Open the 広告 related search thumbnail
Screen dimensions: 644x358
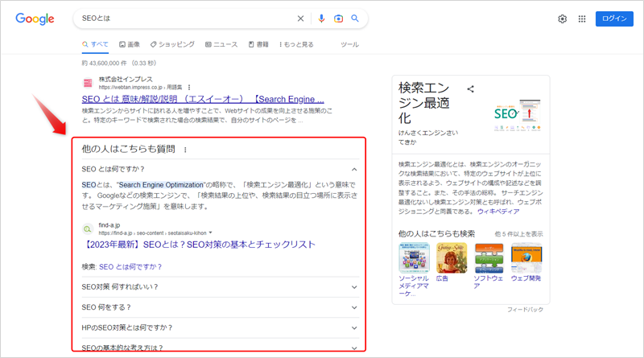pos(452,257)
